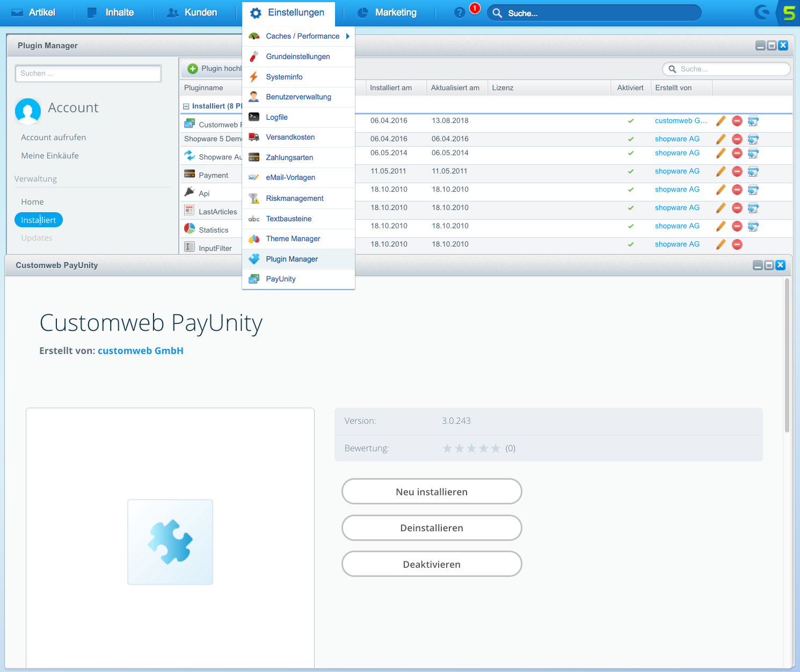Click the rating stars in Bewertung

click(x=471, y=448)
